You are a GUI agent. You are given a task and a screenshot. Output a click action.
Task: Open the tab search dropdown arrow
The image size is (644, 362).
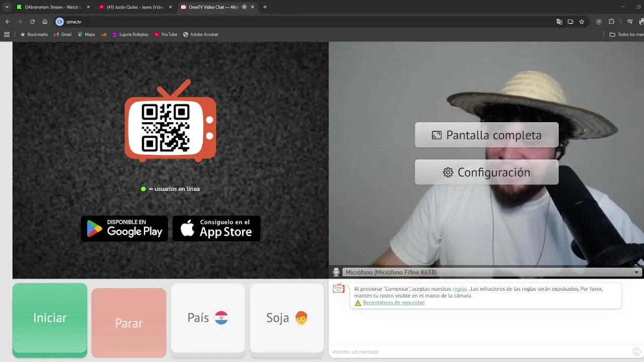coord(7,7)
